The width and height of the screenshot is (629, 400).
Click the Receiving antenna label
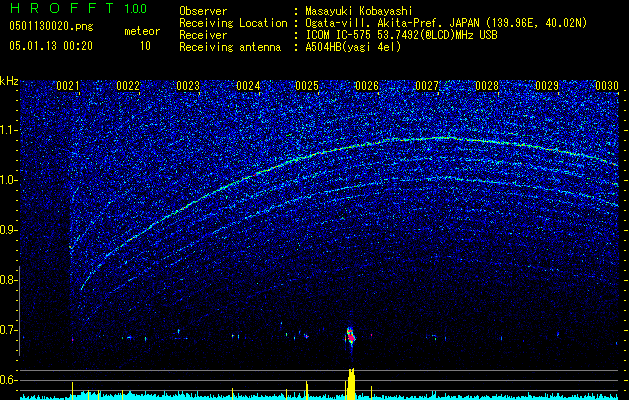pyautogui.click(x=230, y=47)
